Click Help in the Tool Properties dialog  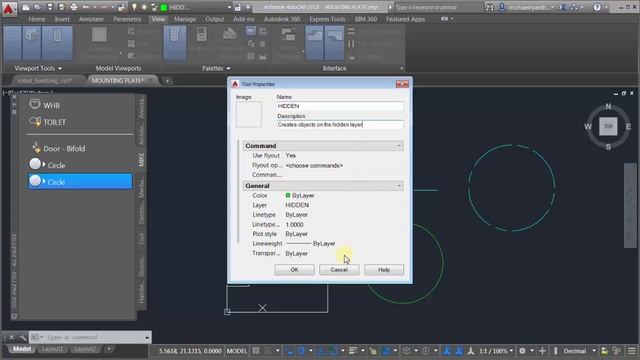pos(384,269)
